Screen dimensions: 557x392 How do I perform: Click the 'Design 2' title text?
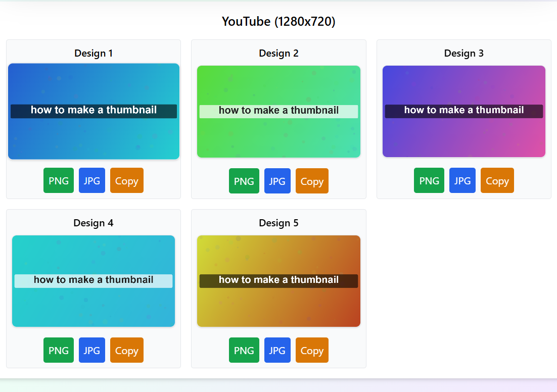(279, 53)
